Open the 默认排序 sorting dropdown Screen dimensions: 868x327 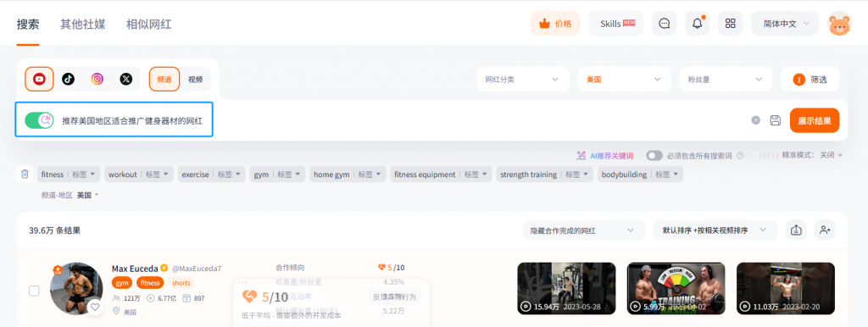click(715, 230)
